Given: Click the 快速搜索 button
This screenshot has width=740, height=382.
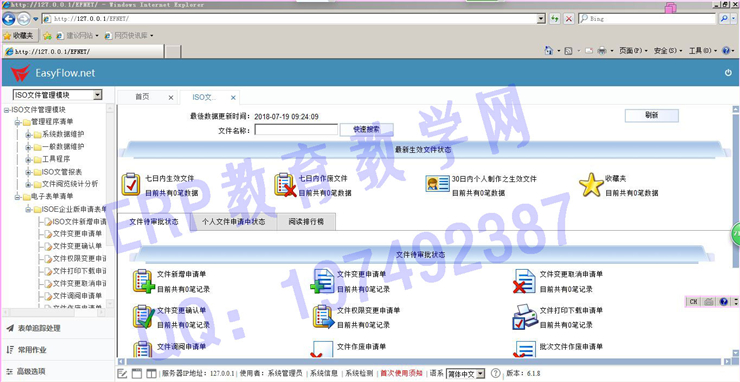Looking at the screenshot, I should (x=367, y=129).
